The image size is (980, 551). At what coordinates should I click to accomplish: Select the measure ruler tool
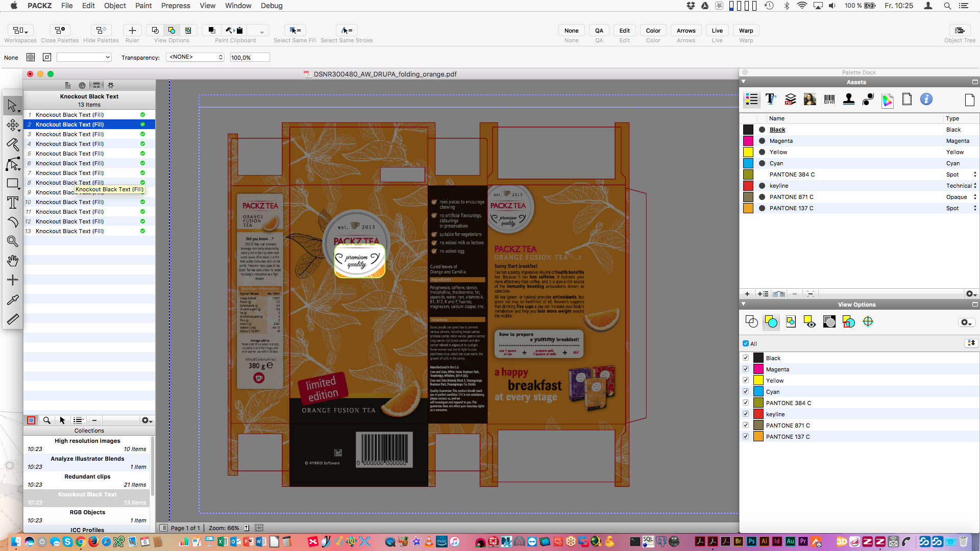(13, 319)
